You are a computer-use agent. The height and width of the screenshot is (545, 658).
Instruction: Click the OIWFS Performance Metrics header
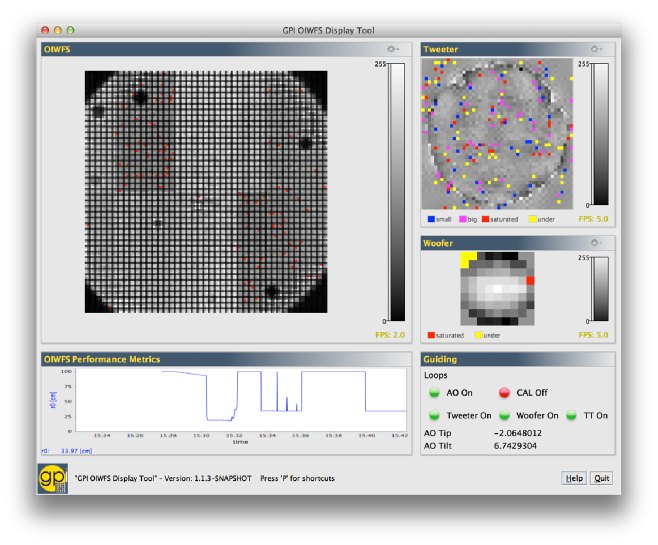click(101, 359)
